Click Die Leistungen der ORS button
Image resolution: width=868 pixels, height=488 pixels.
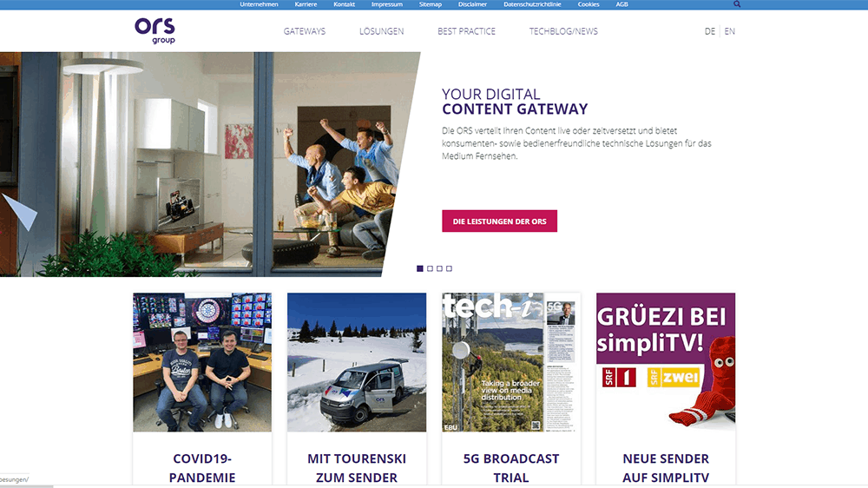pos(499,221)
